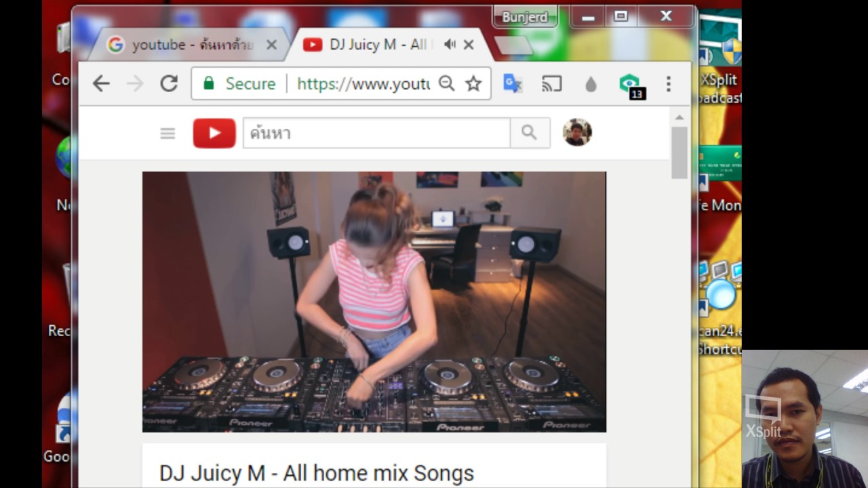Click the address bar URL text
The width and height of the screenshot is (868, 488).
(x=363, y=83)
